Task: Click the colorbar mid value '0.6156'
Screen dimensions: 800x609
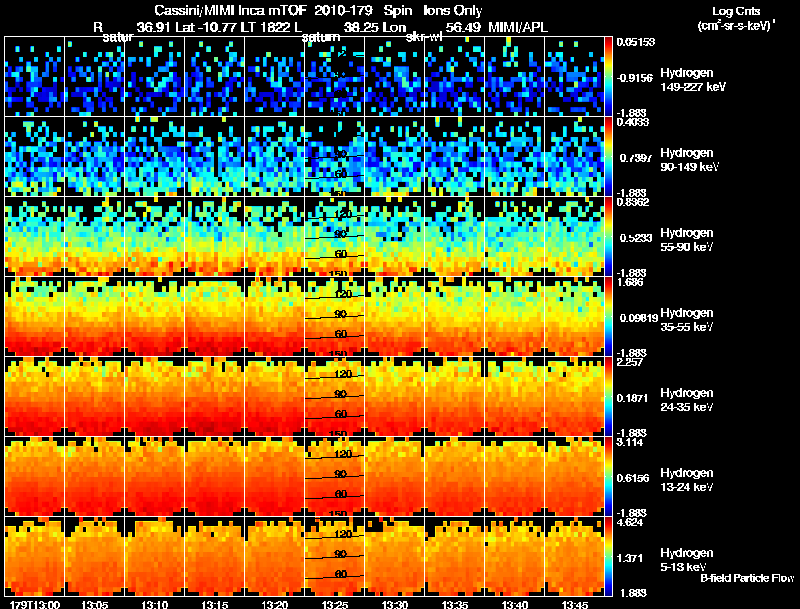Action: [x=633, y=478]
